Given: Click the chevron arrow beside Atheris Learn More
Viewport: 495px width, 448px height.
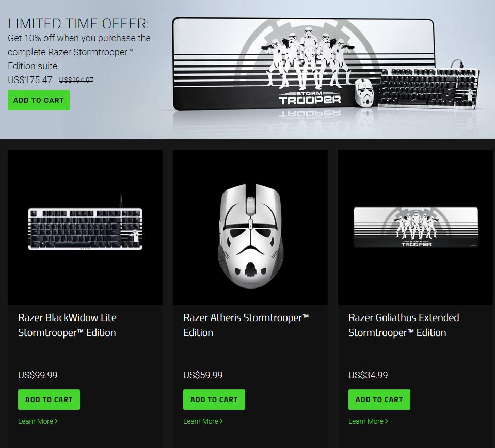Looking at the screenshot, I should [x=221, y=421].
